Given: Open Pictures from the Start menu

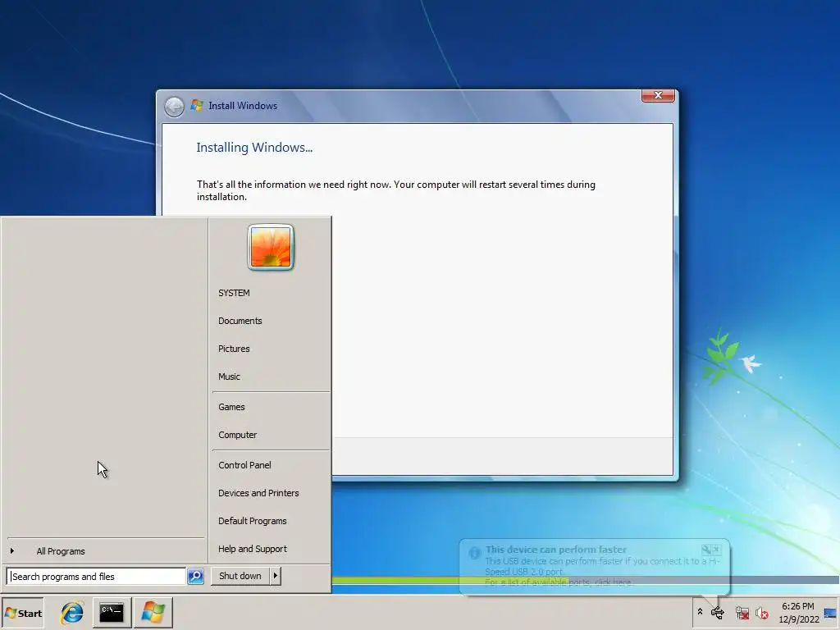Looking at the screenshot, I should (234, 349).
